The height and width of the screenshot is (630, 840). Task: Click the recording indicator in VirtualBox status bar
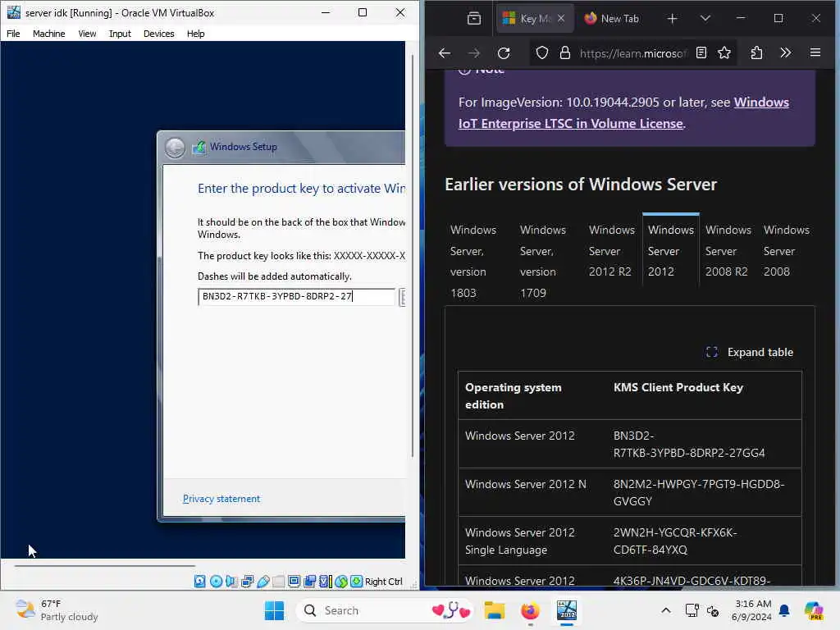[x=309, y=582]
